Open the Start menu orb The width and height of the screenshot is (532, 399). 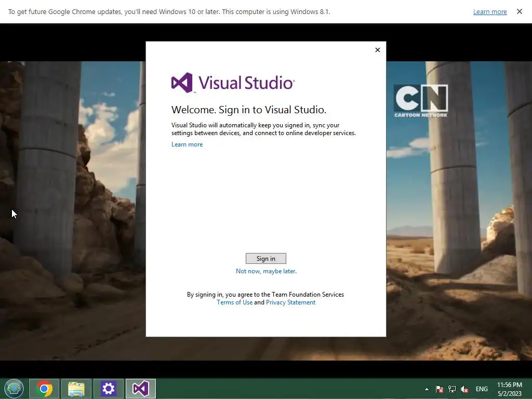click(x=14, y=389)
